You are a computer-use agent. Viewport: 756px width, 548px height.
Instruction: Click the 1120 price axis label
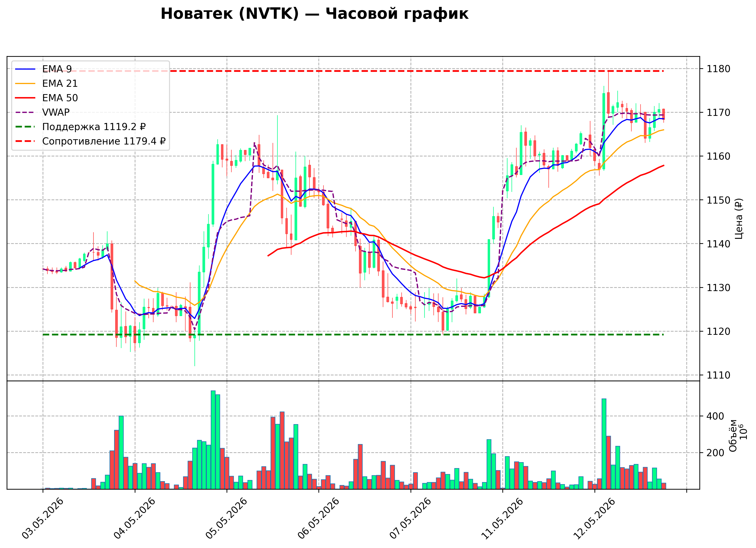point(718,331)
